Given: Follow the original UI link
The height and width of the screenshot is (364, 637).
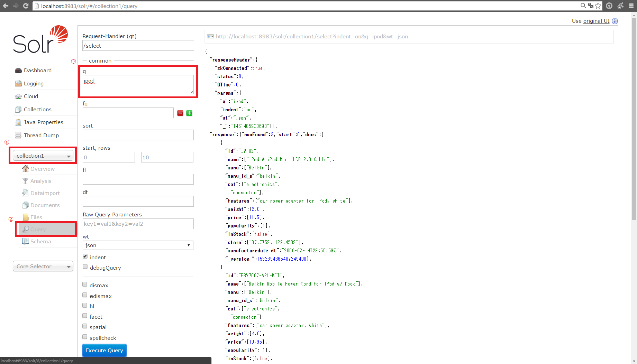Looking at the screenshot, I should (596, 21).
